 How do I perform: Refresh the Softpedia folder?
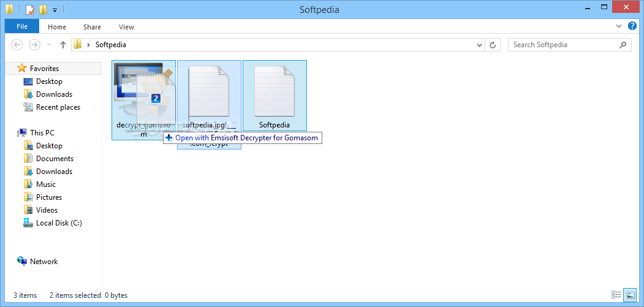[x=493, y=45]
